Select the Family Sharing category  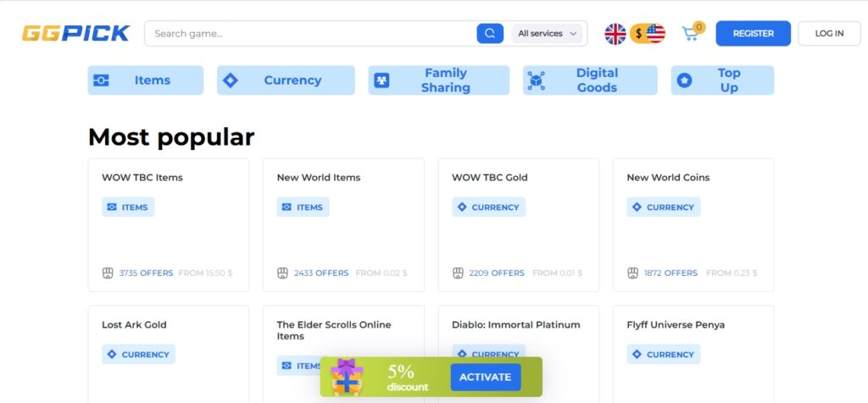click(x=438, y=80)
